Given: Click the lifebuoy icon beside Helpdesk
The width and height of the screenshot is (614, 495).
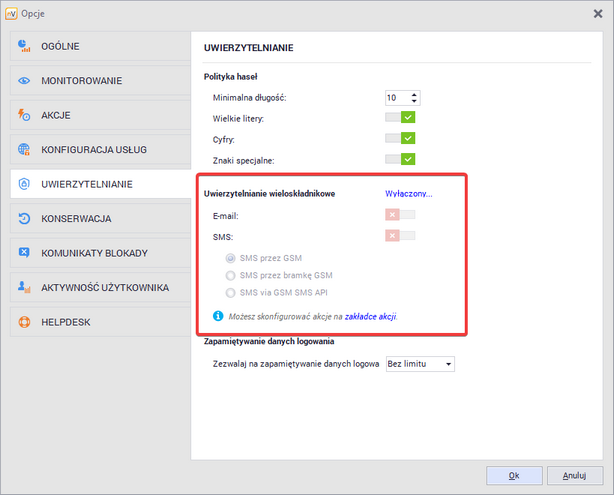Looking at the screenshot, I should tap(25, 322).
